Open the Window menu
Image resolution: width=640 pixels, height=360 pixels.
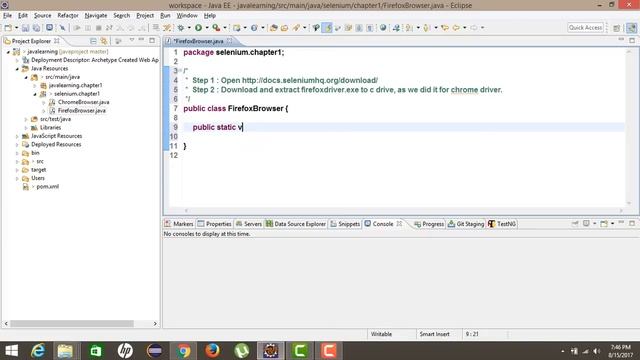pos(187,16)
